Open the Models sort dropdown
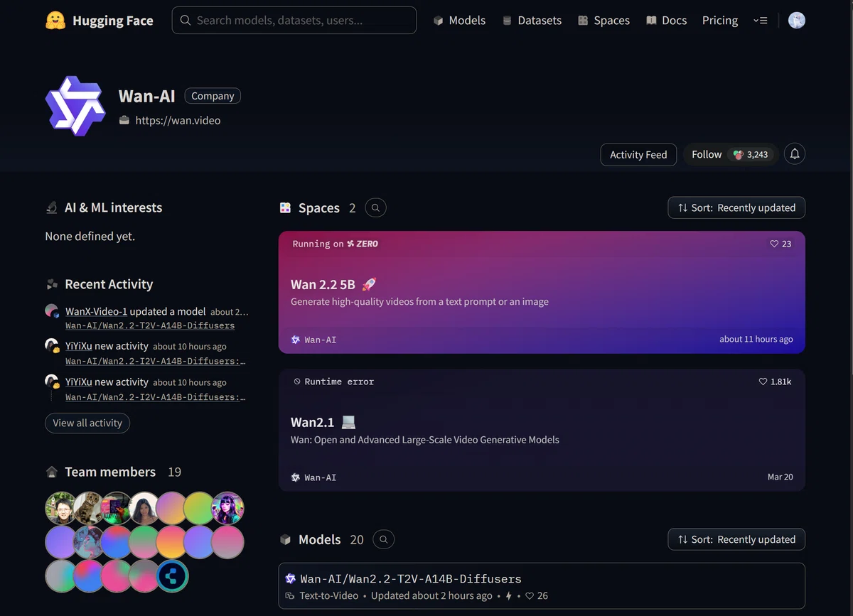853x616 pixels. [736, 539]
